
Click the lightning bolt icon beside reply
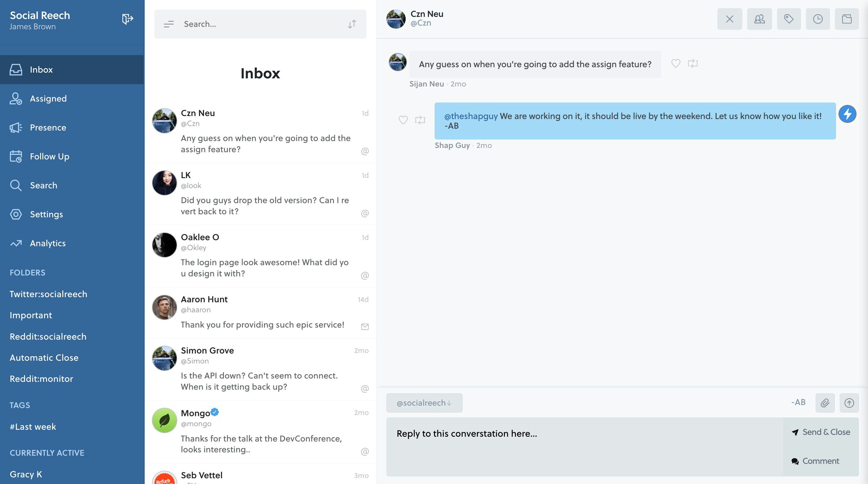tap(847, 114)
